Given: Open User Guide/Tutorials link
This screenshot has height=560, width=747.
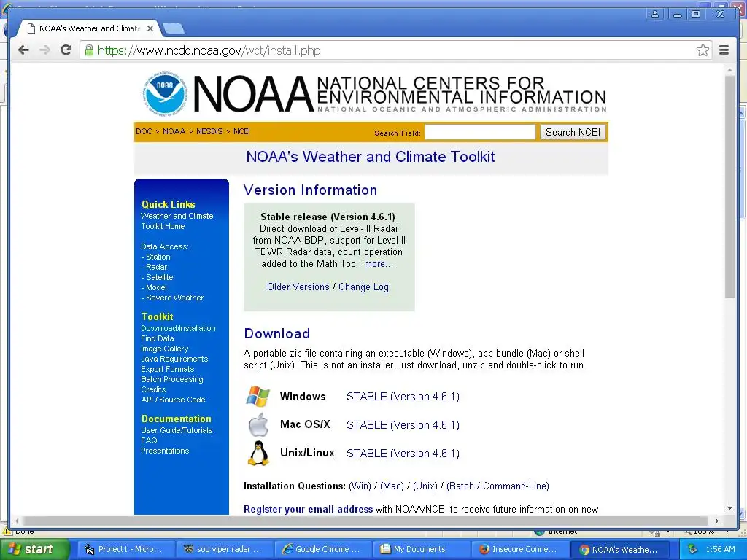Looking at the screenshot, I should point(177,430).
